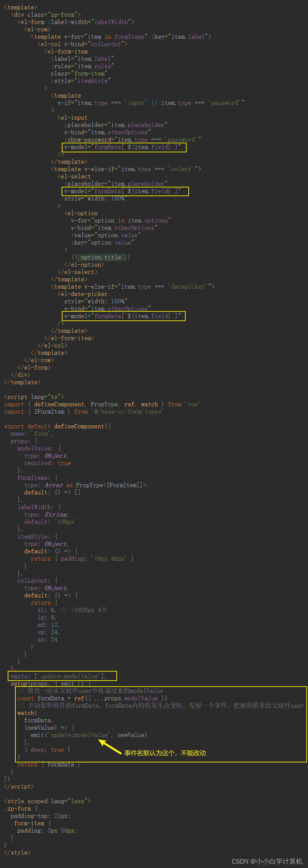The image size is (308, 868).
Task: Click the lg: 8 line
Action: 46,618
